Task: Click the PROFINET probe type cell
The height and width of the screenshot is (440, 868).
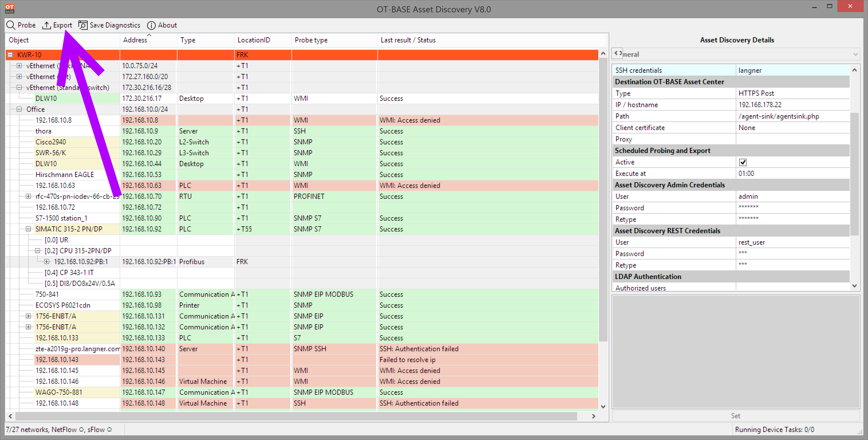Action: point(334,196)
